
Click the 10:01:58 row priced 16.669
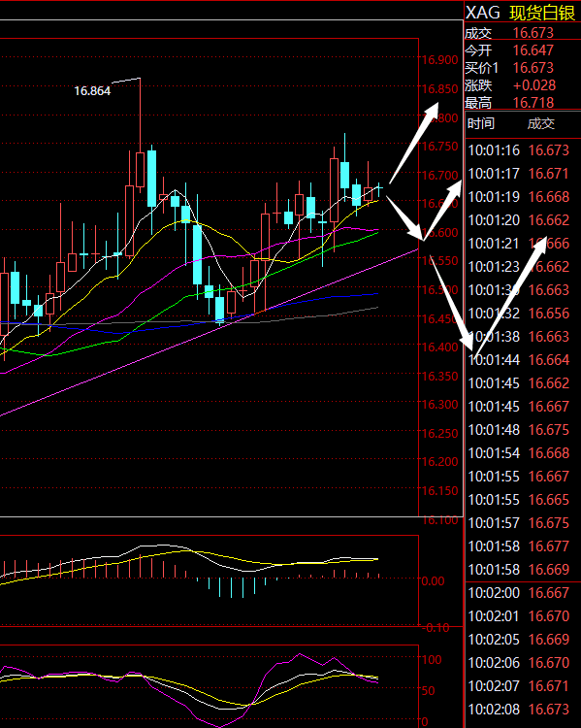523,570
